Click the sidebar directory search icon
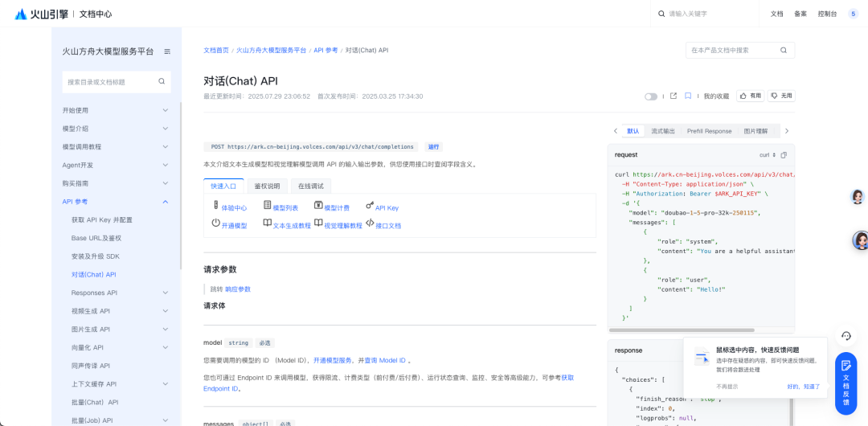This screenshot has height=426, width=868. pyautogui.click(x=162, y=81)
